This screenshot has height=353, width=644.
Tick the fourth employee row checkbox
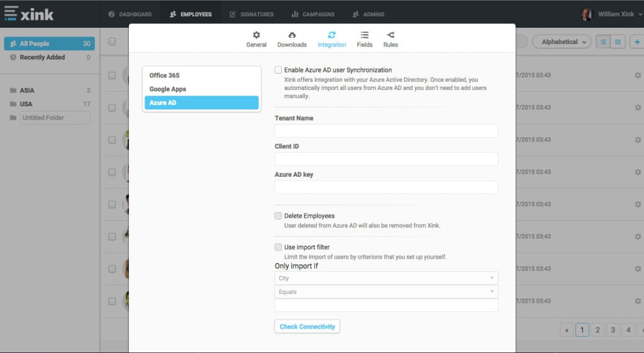112,172
